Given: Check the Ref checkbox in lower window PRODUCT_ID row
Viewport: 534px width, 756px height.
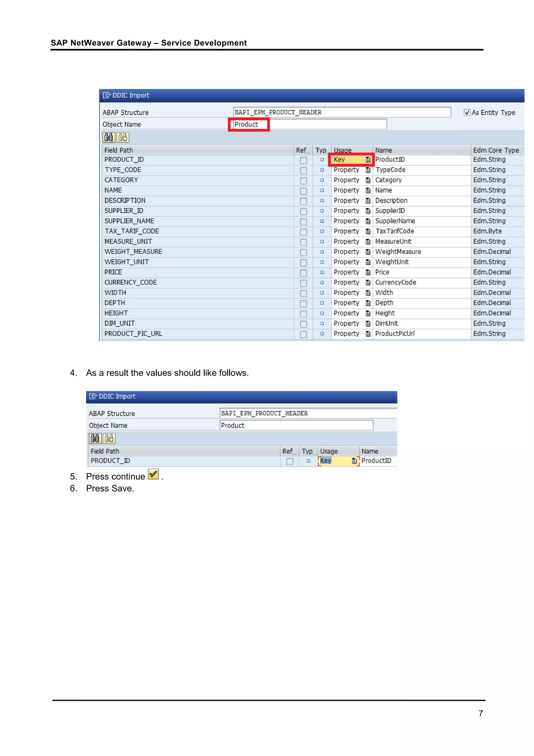Looking at the screenshot, I should coord(290,461).
